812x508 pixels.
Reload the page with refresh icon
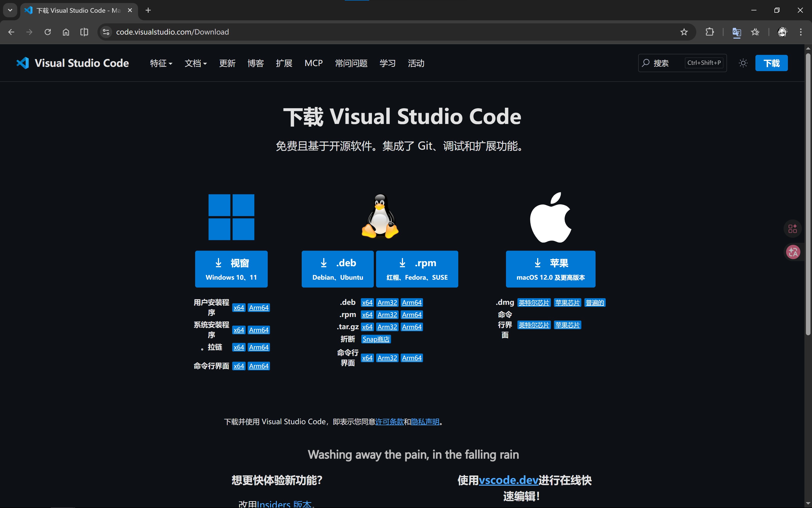coord(48,32)
